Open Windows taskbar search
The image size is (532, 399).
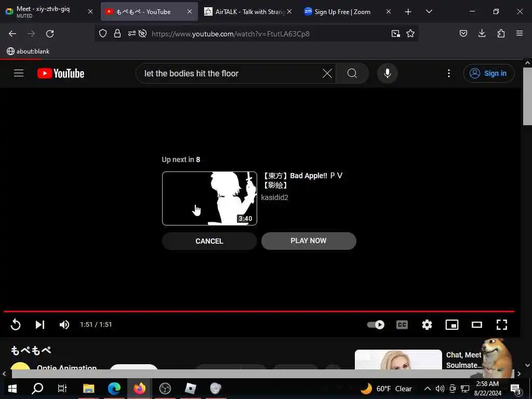37,389
